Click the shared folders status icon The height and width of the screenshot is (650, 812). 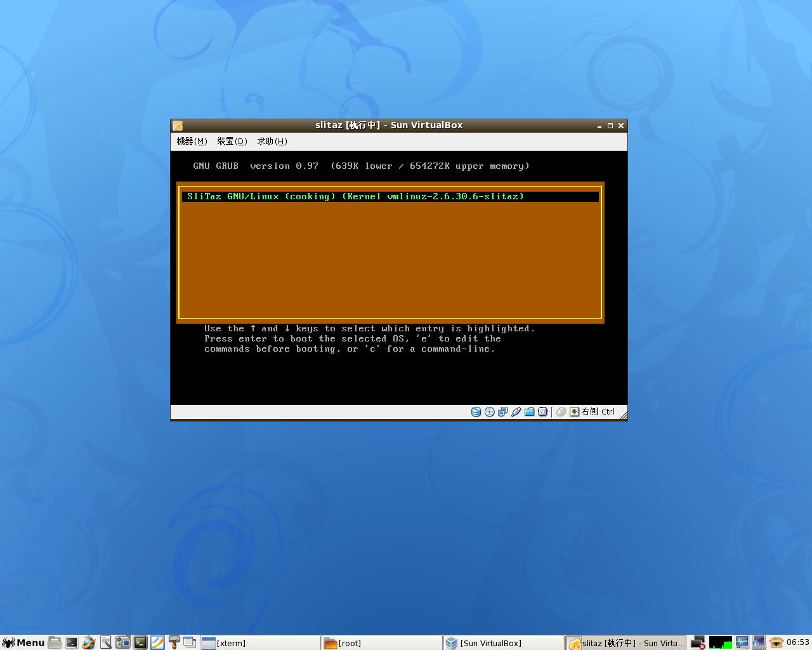point(529,412)
